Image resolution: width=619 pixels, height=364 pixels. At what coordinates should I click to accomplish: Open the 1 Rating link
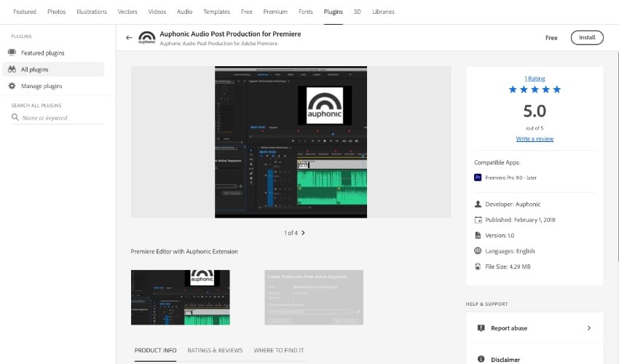click(535, 79)
